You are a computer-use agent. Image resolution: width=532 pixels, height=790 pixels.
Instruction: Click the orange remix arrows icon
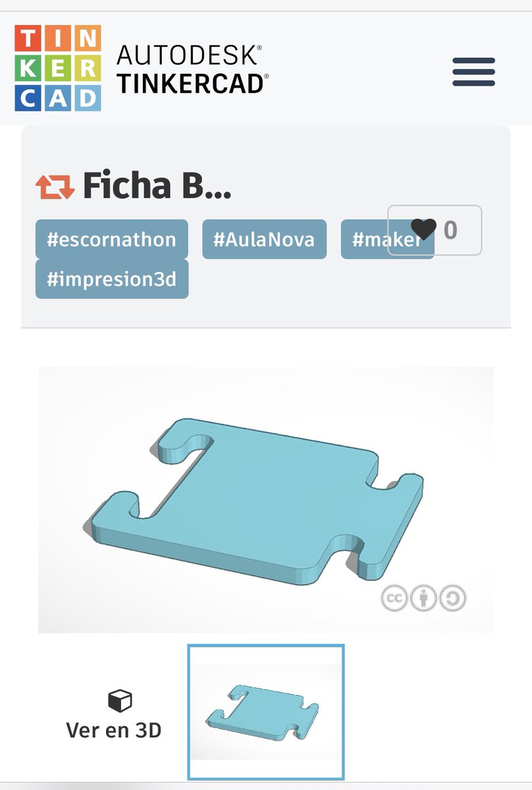coord(55,187)
